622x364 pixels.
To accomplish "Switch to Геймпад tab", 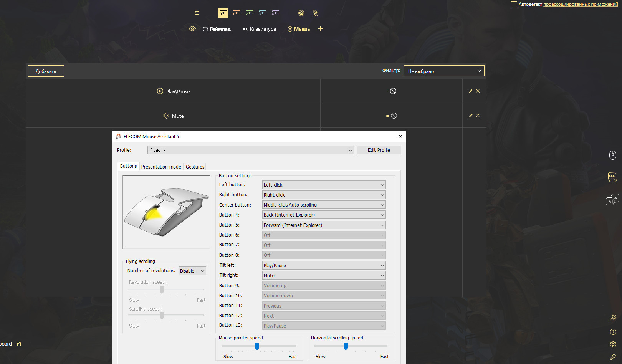I will pyautogui.click(x=217, y=29).
